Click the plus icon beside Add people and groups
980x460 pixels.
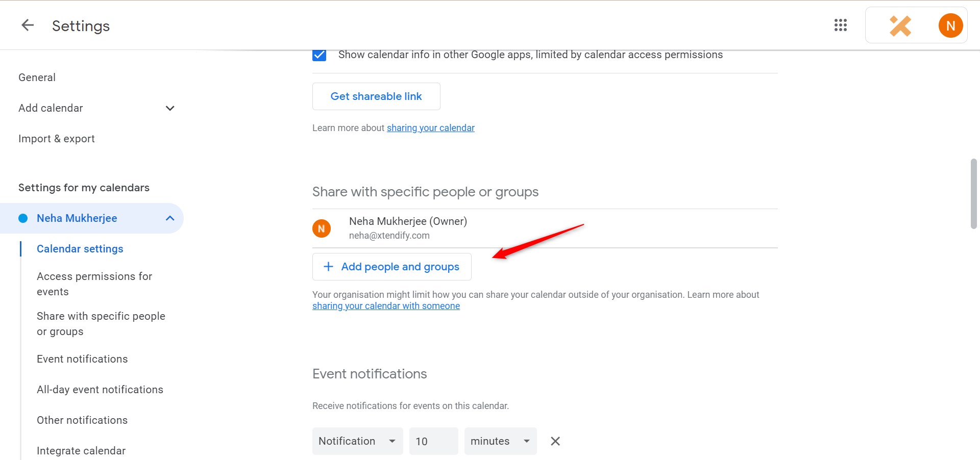tap(328, 266)
